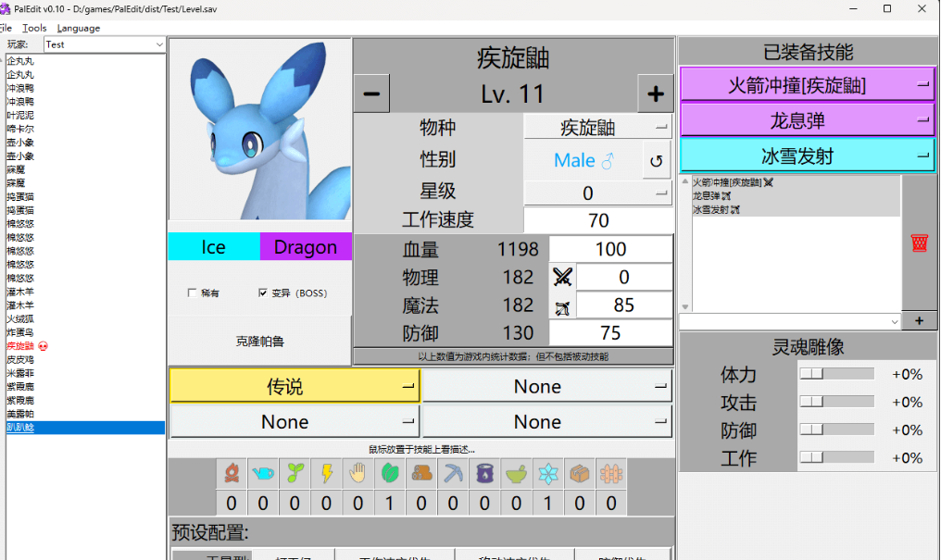Click the blue pal portrait image
The height and width of the screenshot is (560, 941).
tap(260, 130)
